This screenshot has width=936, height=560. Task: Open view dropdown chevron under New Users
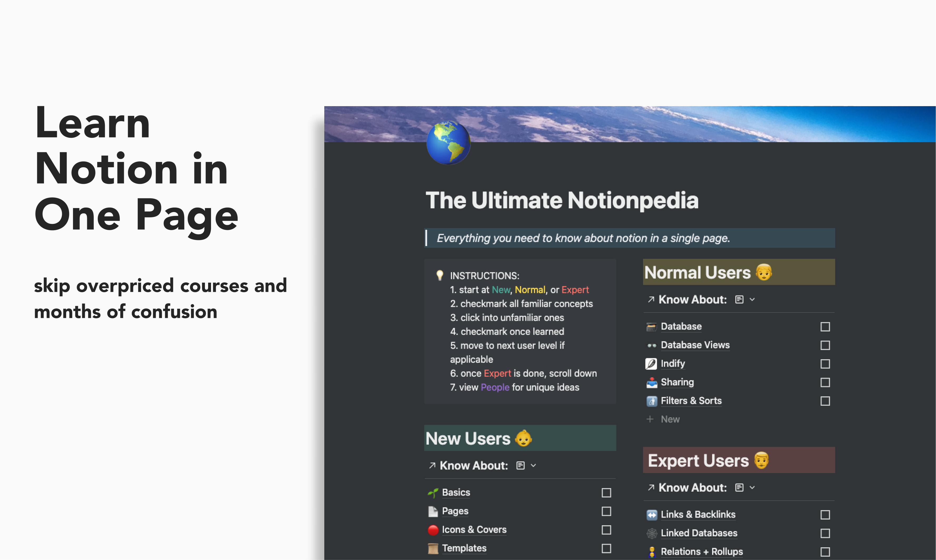pos(533,466)
